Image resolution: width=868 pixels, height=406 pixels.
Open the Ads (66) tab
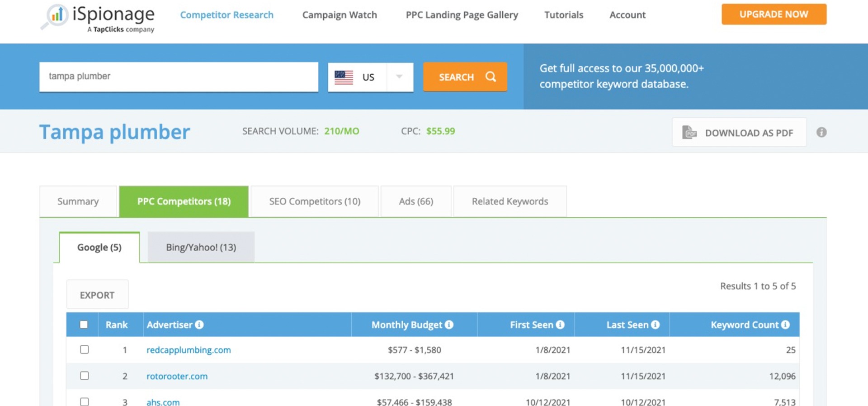pyautogui.click(x=416, y=201)
